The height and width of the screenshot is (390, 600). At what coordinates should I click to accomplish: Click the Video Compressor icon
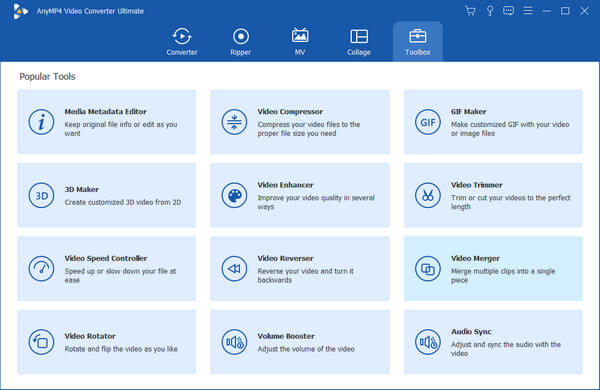234,122
